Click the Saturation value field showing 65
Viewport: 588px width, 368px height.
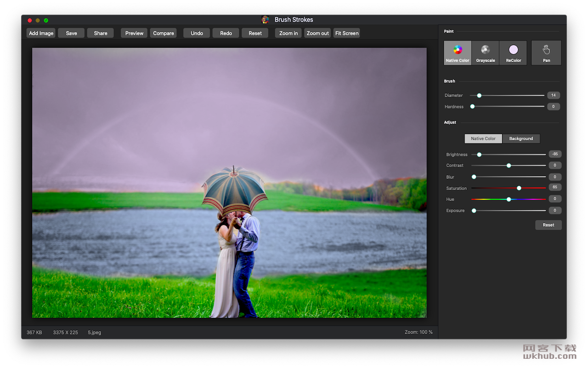[555, 187]
